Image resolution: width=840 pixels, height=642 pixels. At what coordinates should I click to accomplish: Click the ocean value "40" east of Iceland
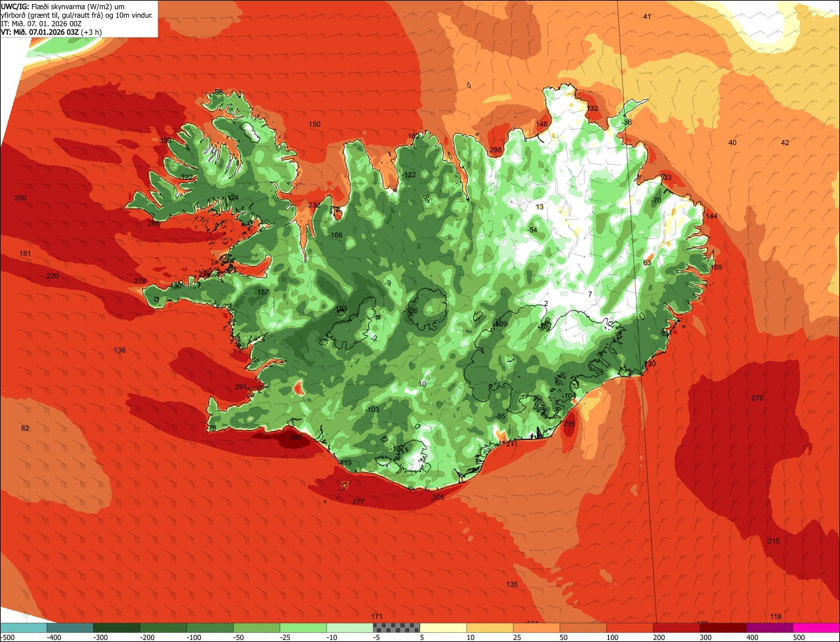click(x=733, y=142)
